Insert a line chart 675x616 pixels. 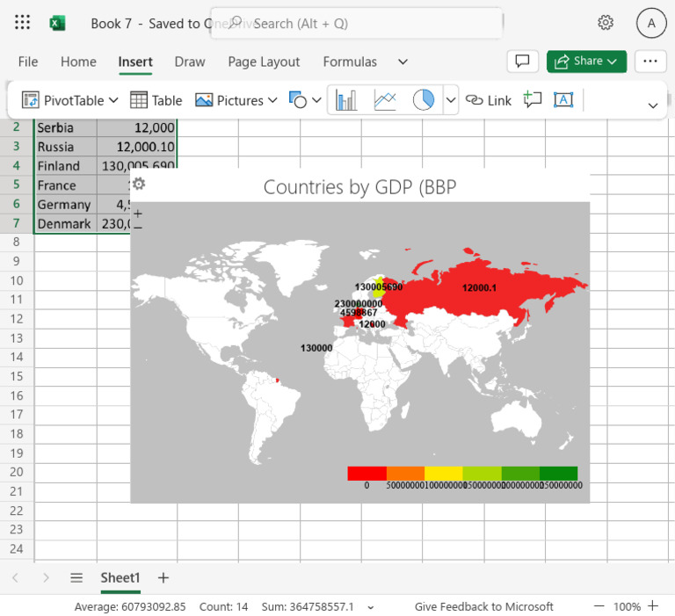385,100
